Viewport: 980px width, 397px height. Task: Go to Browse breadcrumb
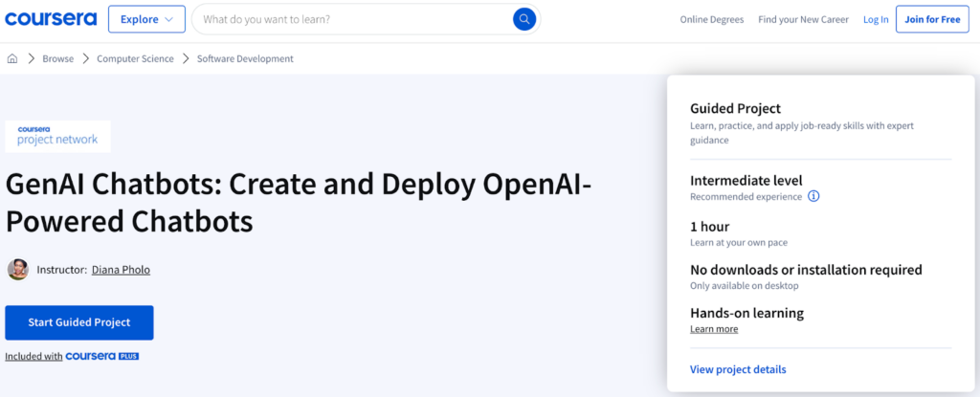pos(58,58)
